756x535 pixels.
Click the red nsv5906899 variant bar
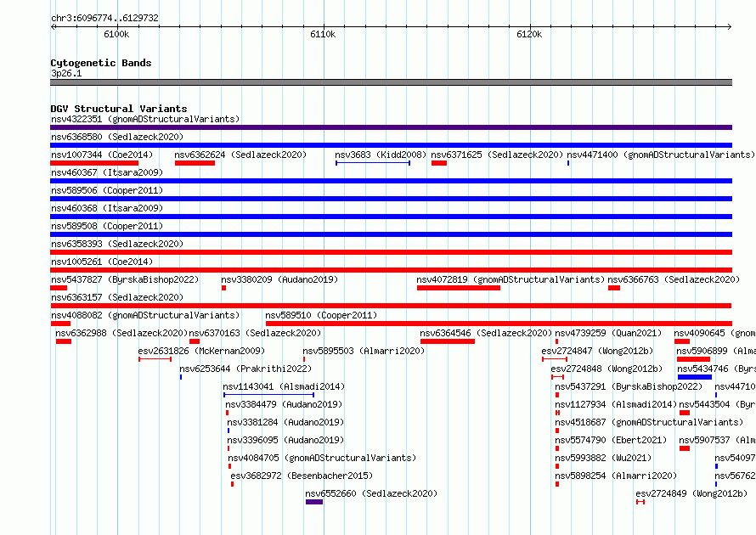(693, 359)
